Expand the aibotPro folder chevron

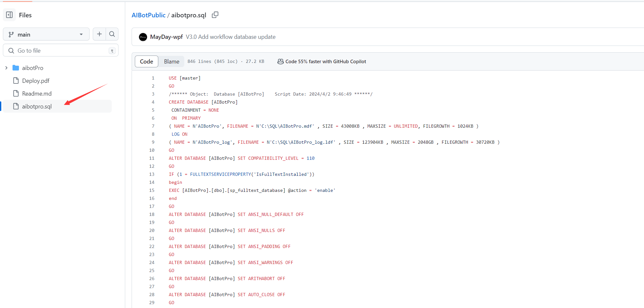pyautogui.click(x=6, y=68)
